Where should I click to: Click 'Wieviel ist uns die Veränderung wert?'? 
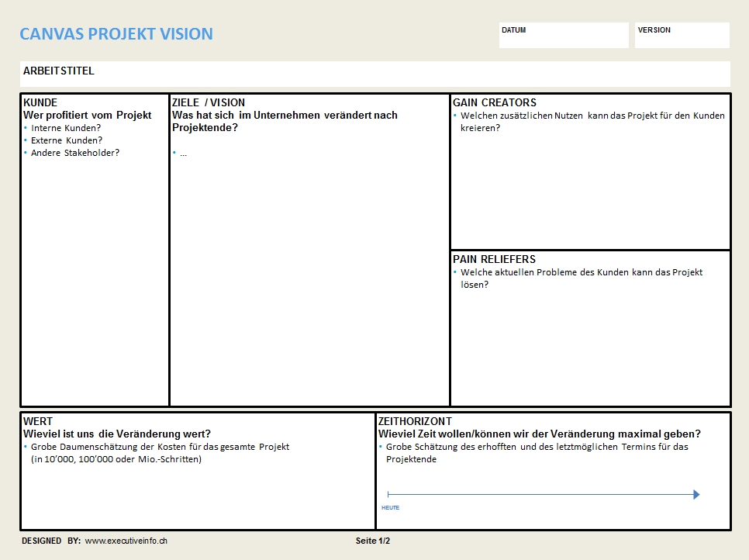tap(117, 434)
